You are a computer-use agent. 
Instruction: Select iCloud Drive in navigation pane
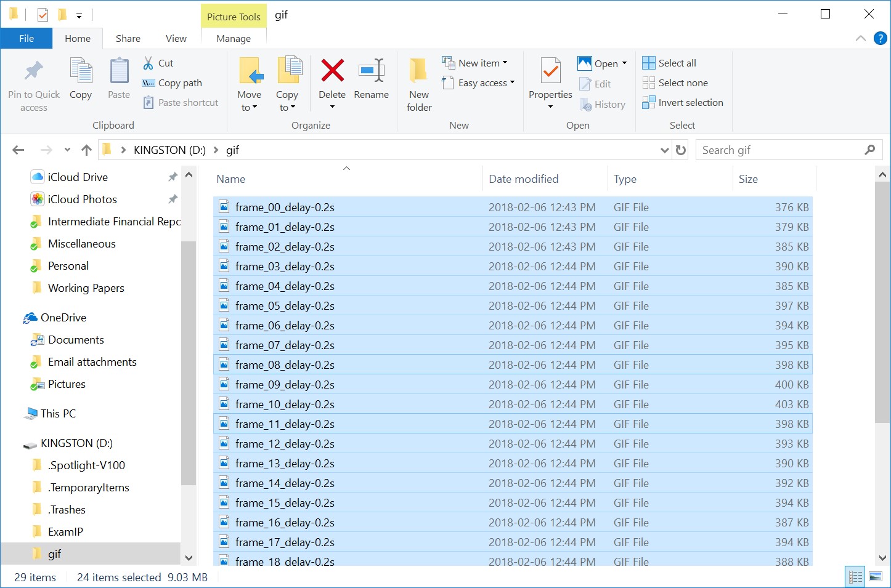[x=78, y=177]
